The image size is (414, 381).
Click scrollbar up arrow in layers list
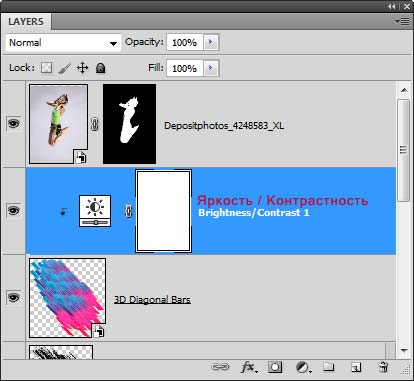tap(404, 90)
